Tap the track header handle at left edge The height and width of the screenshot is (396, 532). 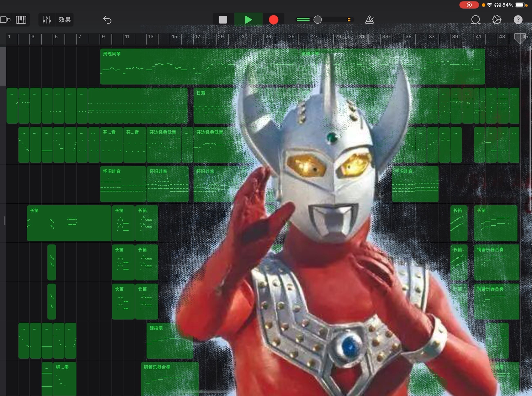tap(4, 221)
